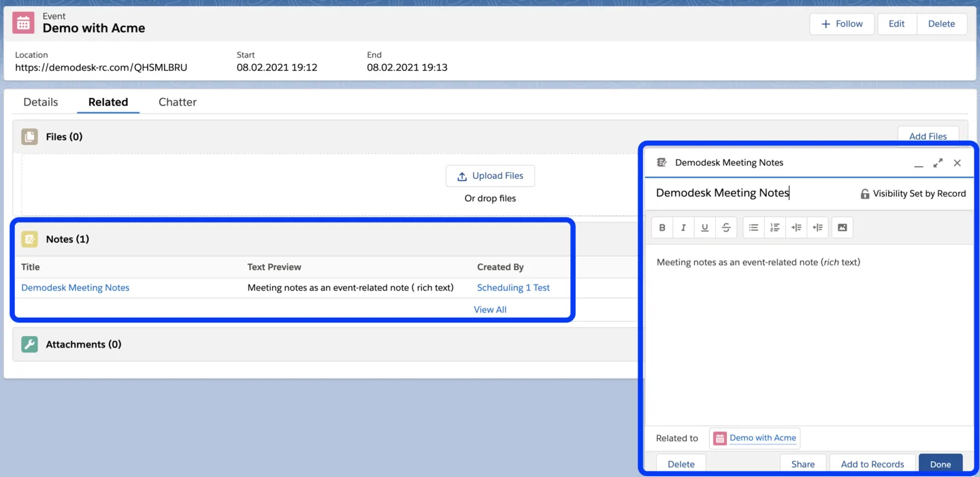Open the Details tab

[41, 102]
